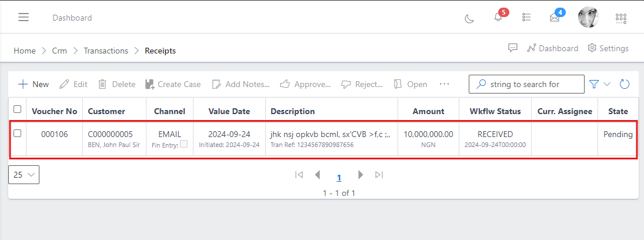
Task: Navigate to Transactions breadcrumb
Action: (106, 51)
